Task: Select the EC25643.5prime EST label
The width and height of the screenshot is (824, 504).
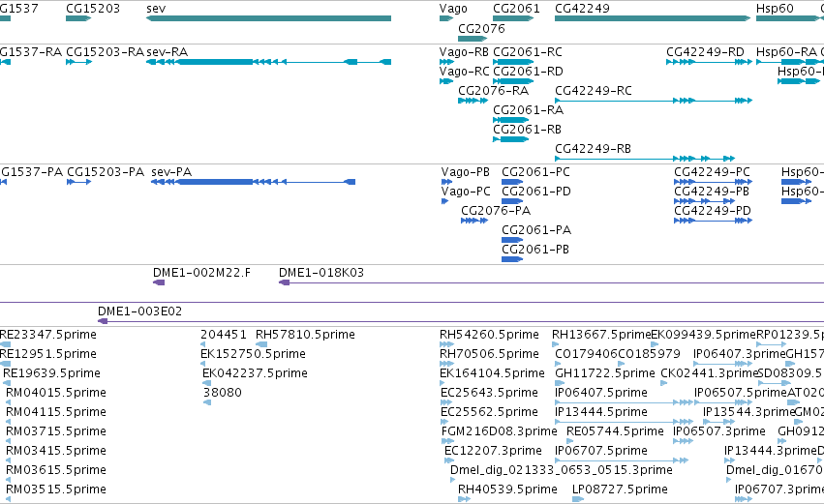Action: [x=489, y=393]
